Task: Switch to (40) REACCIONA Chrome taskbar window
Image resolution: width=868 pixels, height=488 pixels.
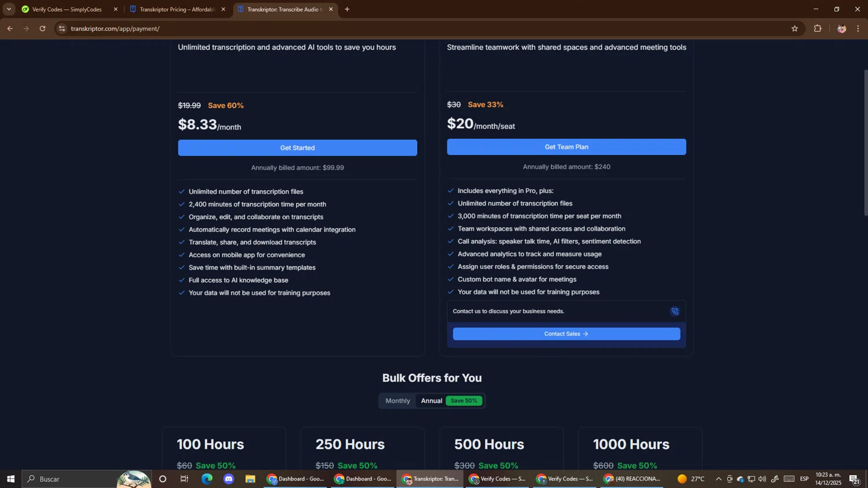Action: (631, 479)
